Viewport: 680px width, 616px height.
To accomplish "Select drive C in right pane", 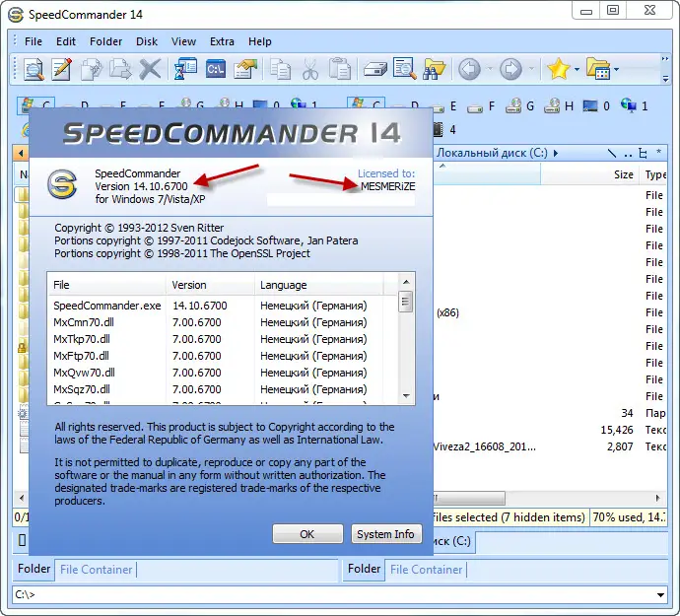I will [366, 105].
